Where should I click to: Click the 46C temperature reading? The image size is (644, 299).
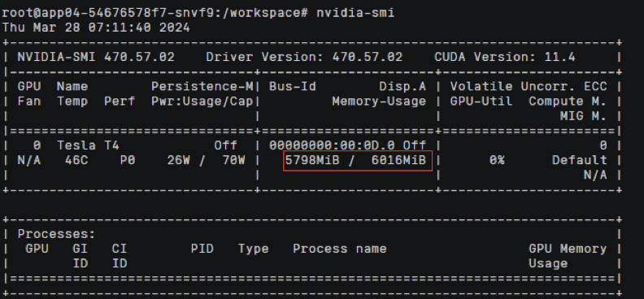click(x=76, y=160)
